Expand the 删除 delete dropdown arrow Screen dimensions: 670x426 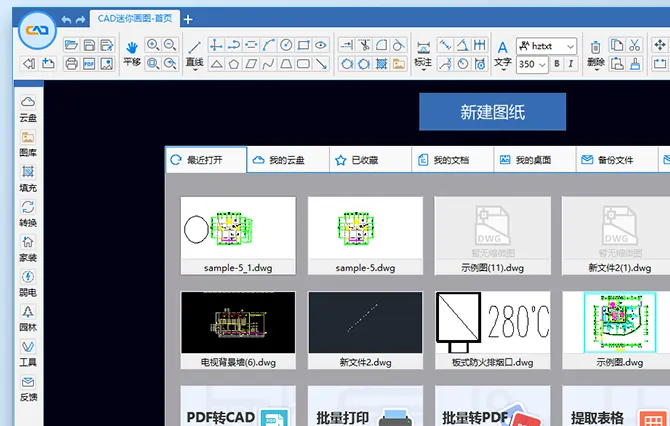[x=595, y=70]
